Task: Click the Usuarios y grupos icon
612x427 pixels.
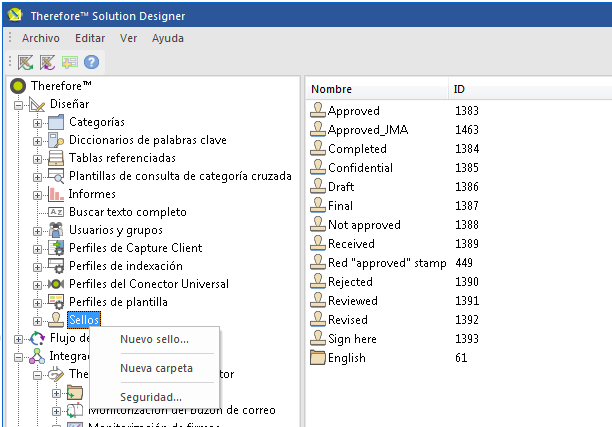Action: coord(56,230)
